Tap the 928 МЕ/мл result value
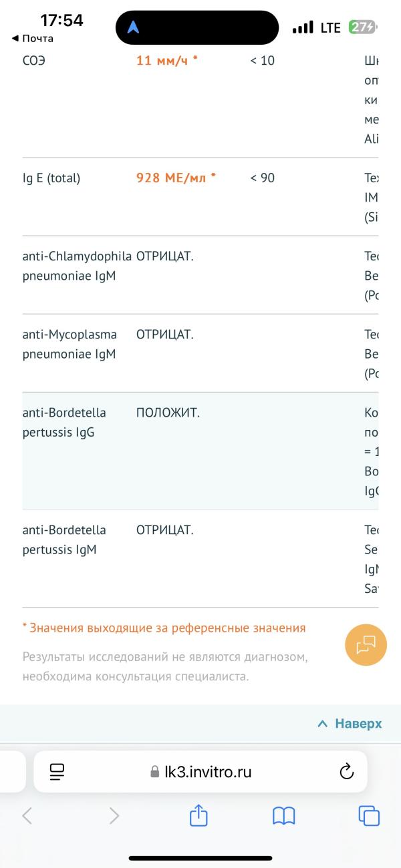Viewport: 401px width, 868px height. pyautogui.click(x=176, y=178)
